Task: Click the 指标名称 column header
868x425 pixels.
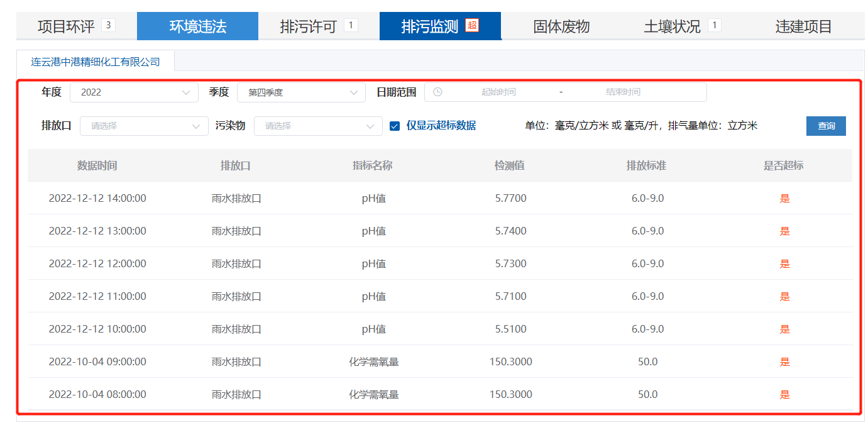Action: [373, 166]
